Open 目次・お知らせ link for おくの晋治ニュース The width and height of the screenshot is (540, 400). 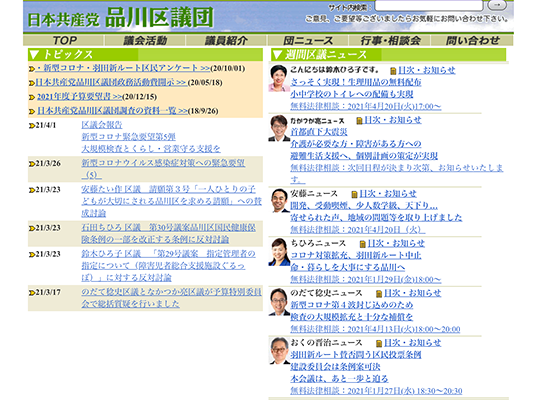pyautogui.click(x=413, y=342)
